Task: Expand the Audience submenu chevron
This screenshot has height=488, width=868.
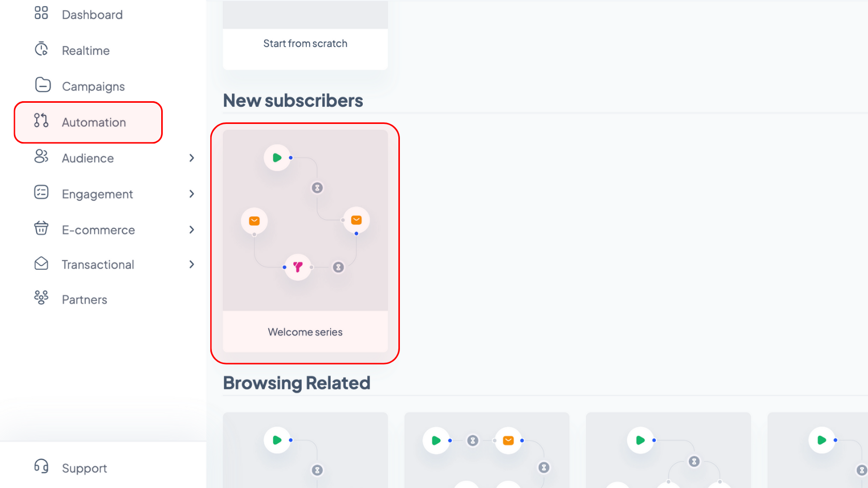Action: pyautogui.click(x=192, y=158)
